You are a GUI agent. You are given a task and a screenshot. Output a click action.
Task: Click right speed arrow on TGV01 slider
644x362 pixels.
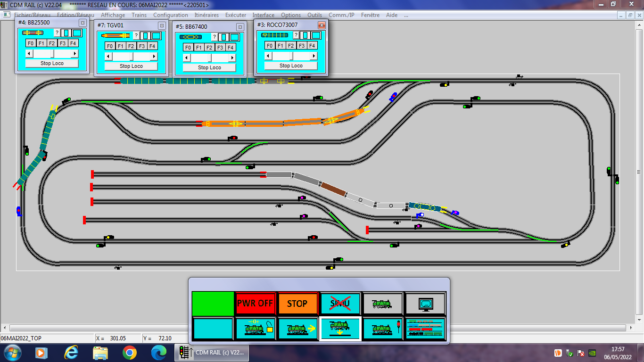(154, 56)
